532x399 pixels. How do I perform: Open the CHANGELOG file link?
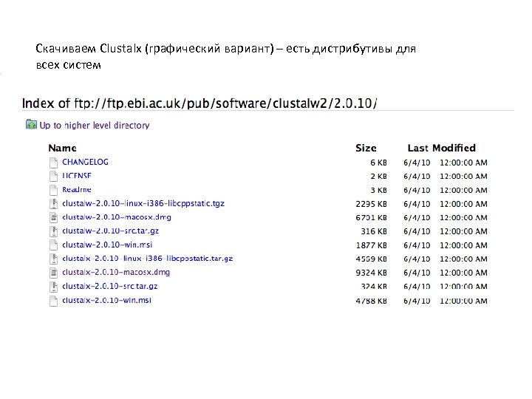click(x=85, y=162)
